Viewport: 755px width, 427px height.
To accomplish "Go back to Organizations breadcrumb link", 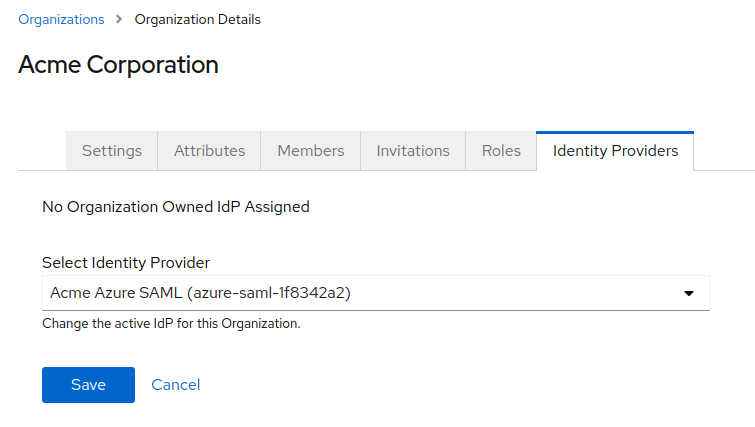I will click(61, 19).
